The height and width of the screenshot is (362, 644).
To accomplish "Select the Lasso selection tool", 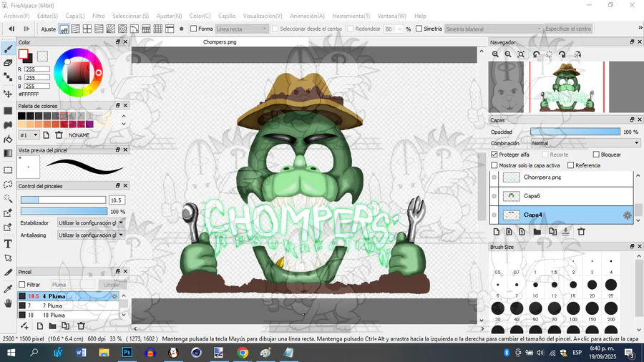I will click(x=8, y=185).
